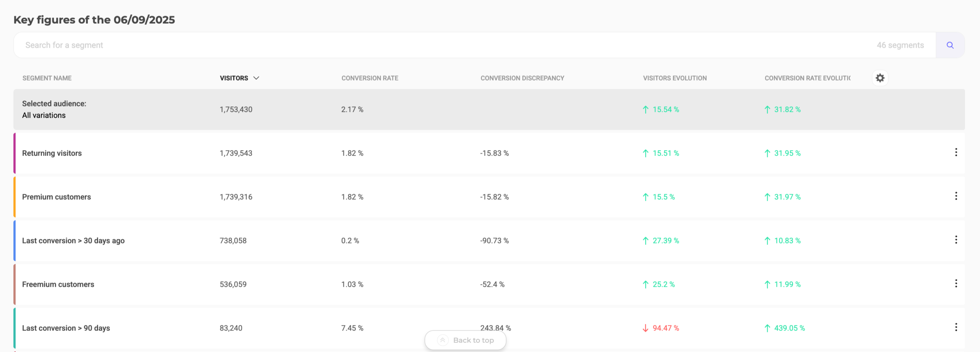Open options menu for Premium customers row
The image size is (980, 352).
(955, 196)
